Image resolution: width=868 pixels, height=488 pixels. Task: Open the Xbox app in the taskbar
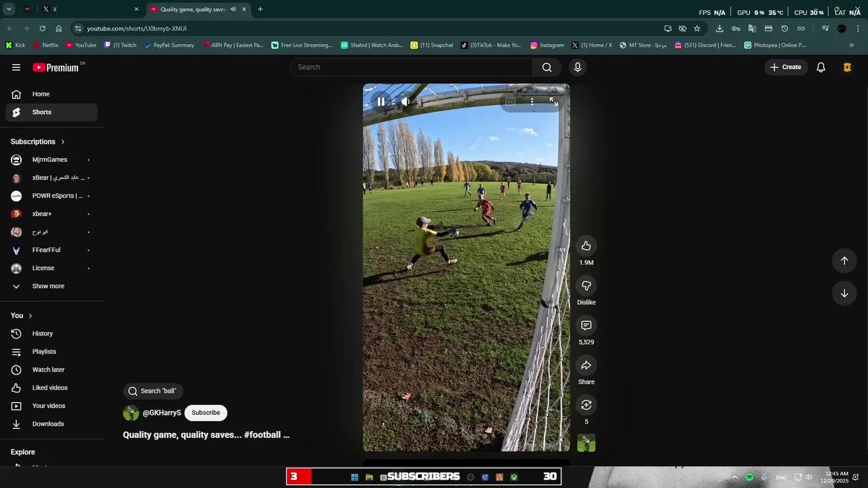(514, 477)
